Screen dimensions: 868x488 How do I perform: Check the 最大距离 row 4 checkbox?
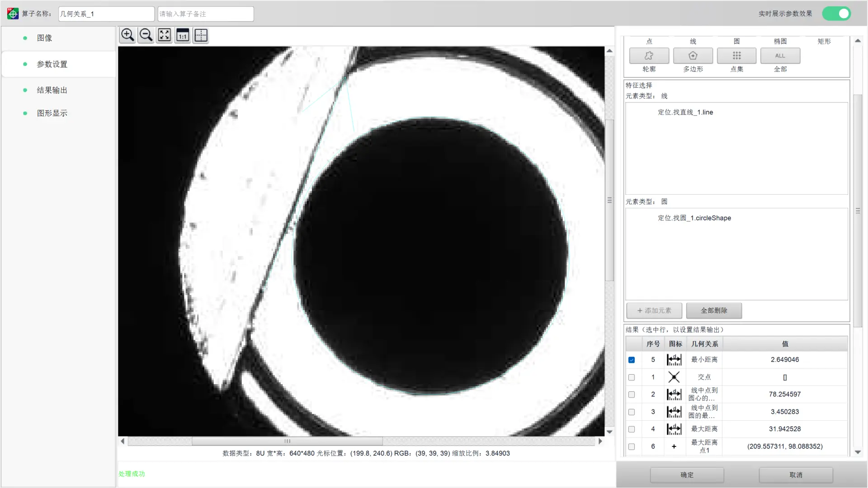(632, 429)
